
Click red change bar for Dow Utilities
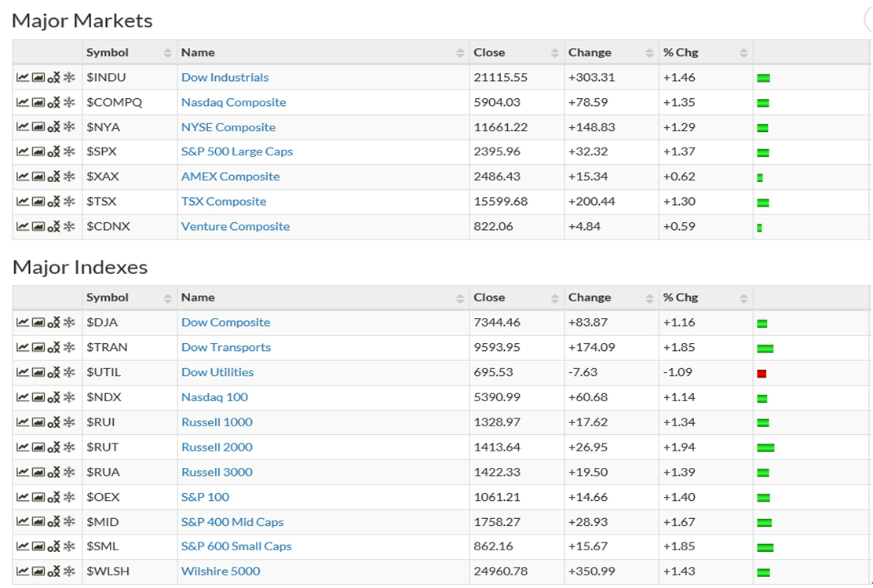(x=762, y=374)
